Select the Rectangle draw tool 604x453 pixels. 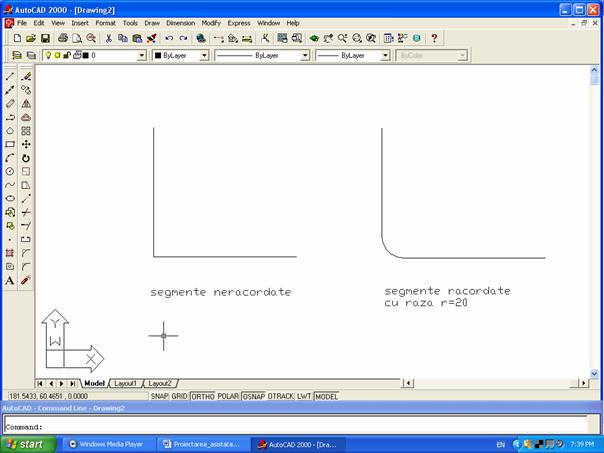pos(10,144)
